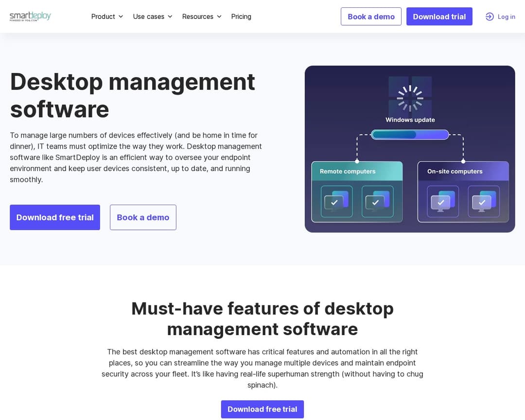Select the second remote computer checkmark icon
Viewport: 525px width, 420px height.
[x=377, y=202]
